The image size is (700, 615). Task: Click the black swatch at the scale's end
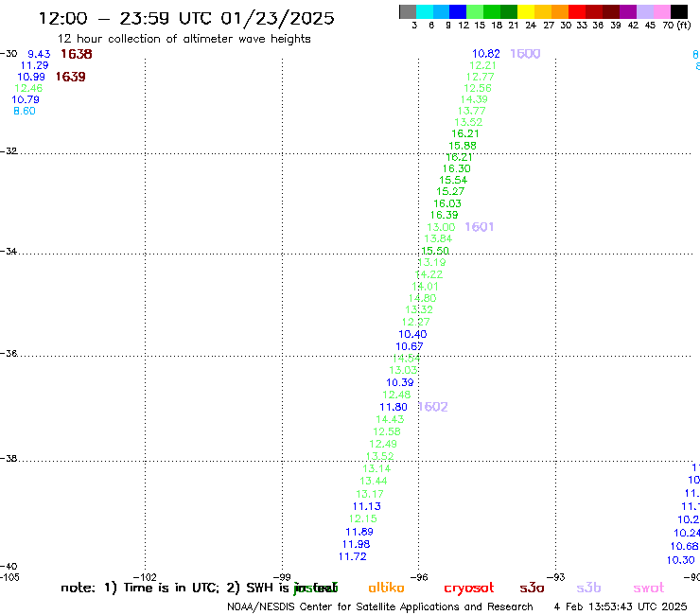(x=679, y=11)
